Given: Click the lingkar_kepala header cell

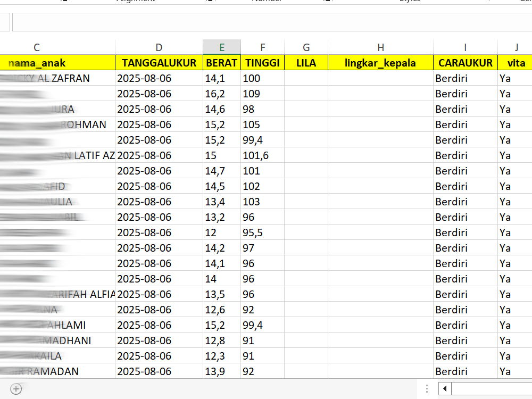Looking at the screenshot, I should click(x=381, y=63).
